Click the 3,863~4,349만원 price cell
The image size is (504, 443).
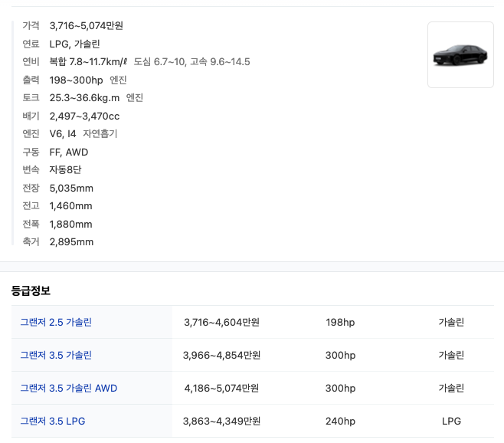click(x=222, y=421)
